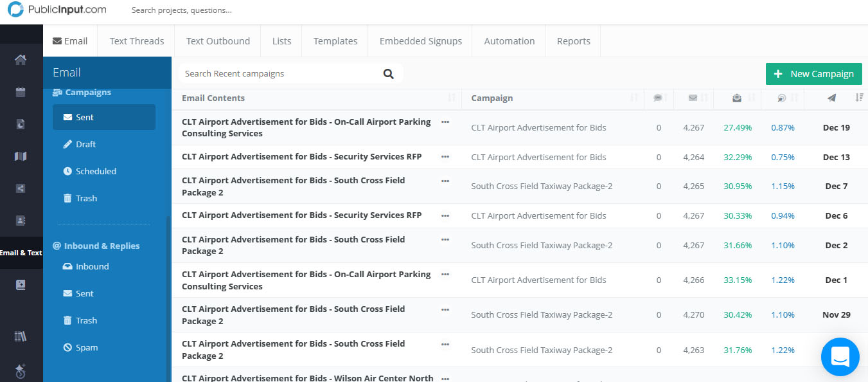
Task: Open three-dot menu for Dec 13 Security Services row
Action: pyautogui.click(x=445, y=157)
